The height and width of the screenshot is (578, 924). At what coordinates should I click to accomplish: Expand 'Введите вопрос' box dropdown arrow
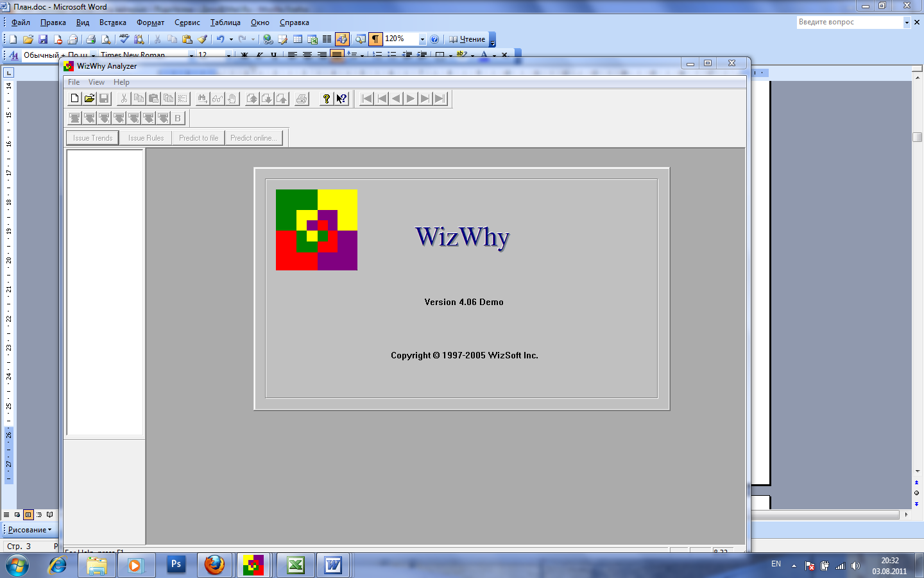pos(907,22)
